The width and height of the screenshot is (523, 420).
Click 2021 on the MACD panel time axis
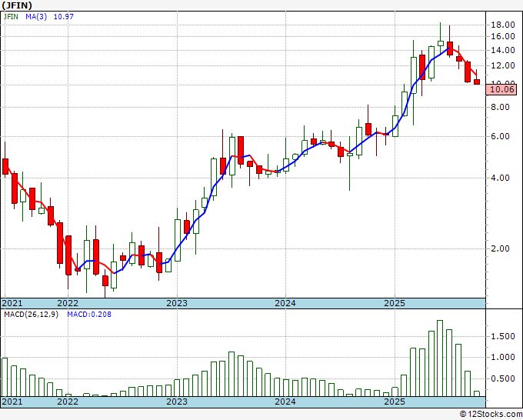click(x=14, y=402)
